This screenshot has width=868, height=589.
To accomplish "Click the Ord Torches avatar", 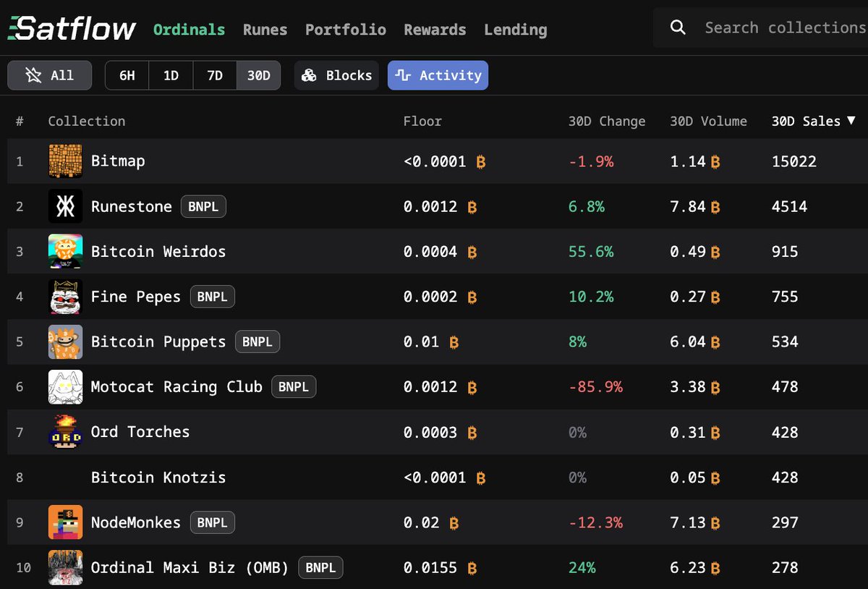I will pyautogui.click(x=65, y=432).
